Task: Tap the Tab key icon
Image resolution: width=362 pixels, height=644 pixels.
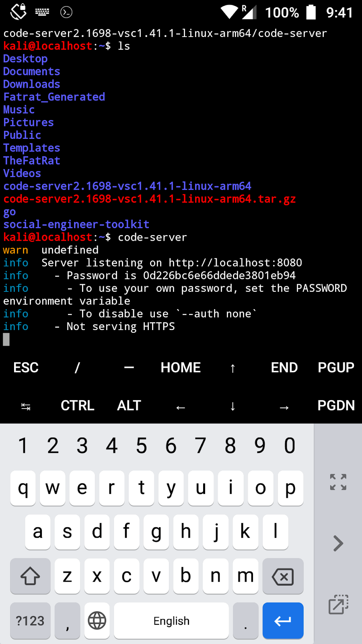Action: [26, 407]
